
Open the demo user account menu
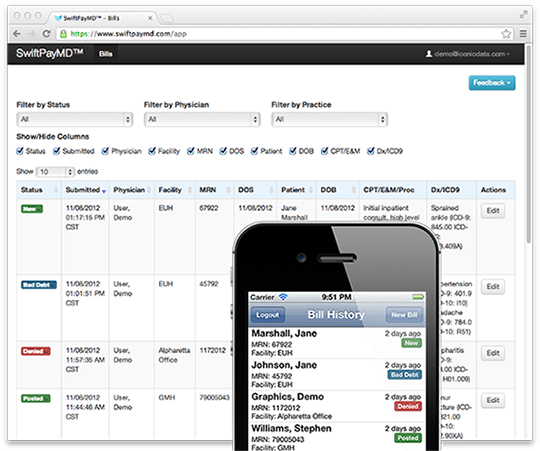pos(468,54)
